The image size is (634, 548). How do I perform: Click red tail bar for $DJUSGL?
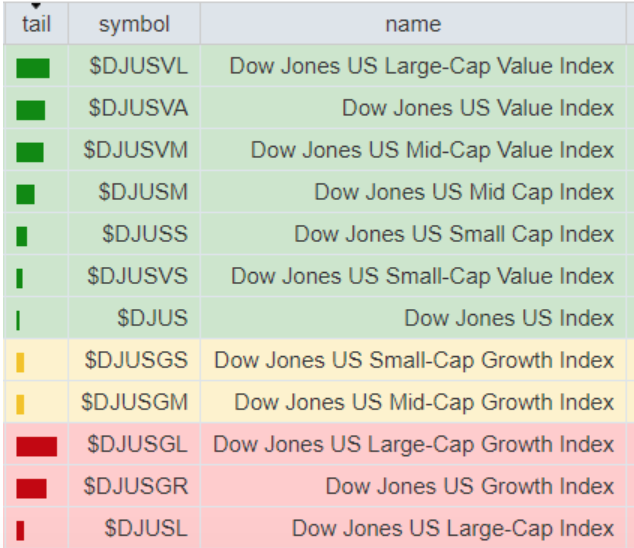[36, 446]
